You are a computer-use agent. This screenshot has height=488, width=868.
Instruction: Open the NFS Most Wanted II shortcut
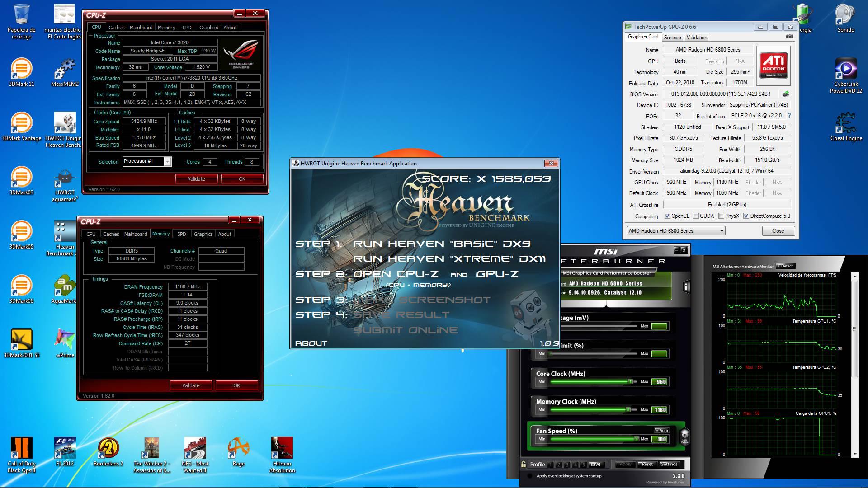195,455
